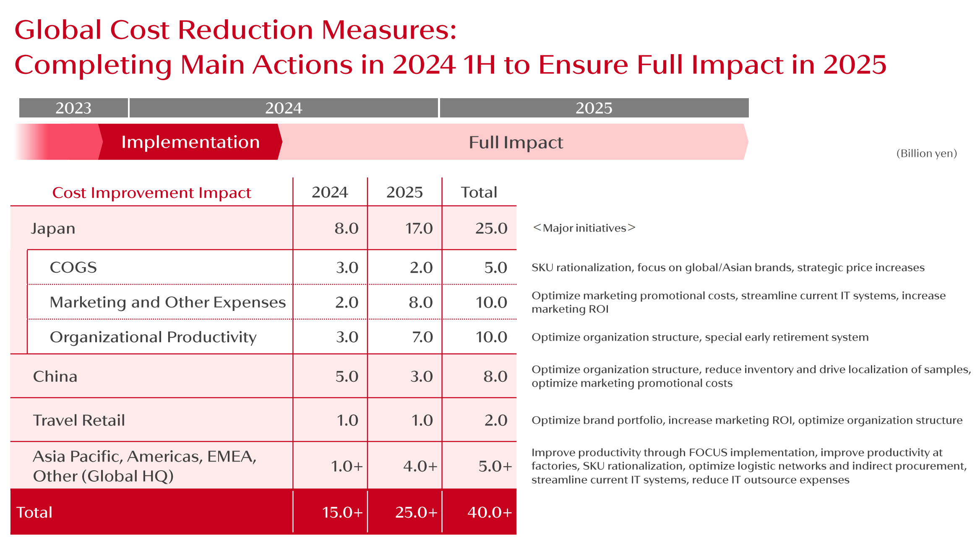
Task: Select the China row label
Action: pos(55,376)
